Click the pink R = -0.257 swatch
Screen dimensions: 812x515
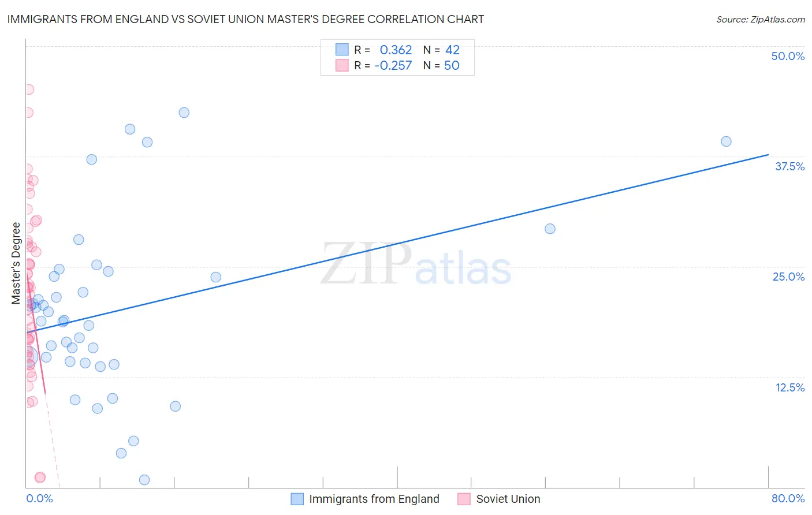[x=342, y=65]
